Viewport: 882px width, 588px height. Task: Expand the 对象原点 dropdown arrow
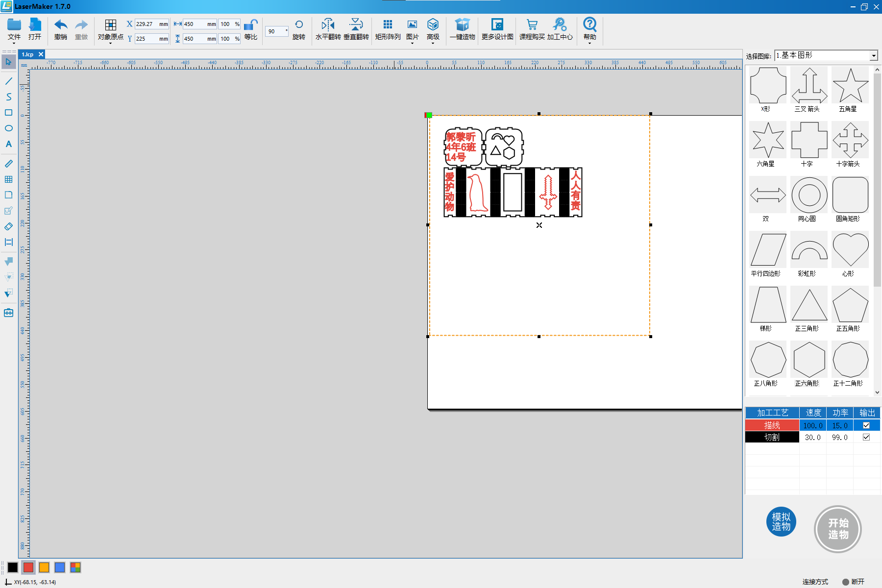[x=111, y=44]
